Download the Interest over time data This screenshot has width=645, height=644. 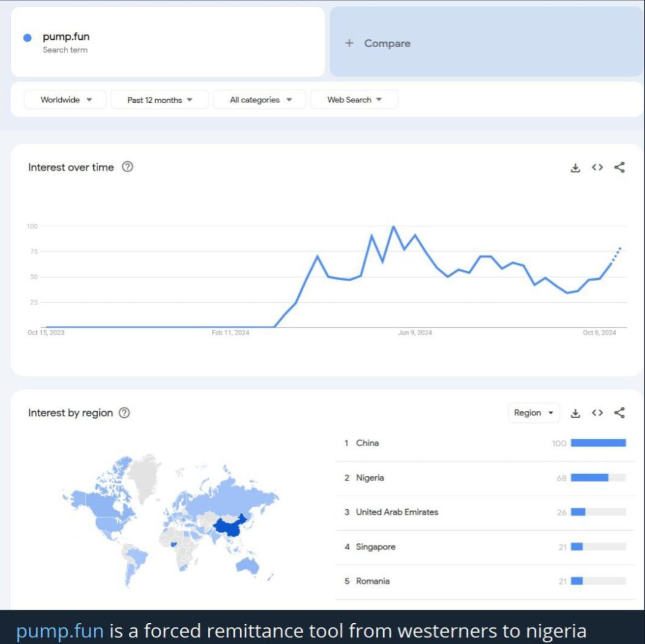point(575,168)
